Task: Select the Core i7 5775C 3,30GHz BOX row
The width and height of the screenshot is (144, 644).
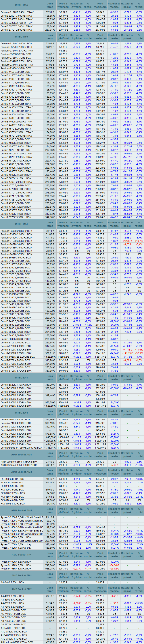Action: pyautogui.click(x=72, y=217)
